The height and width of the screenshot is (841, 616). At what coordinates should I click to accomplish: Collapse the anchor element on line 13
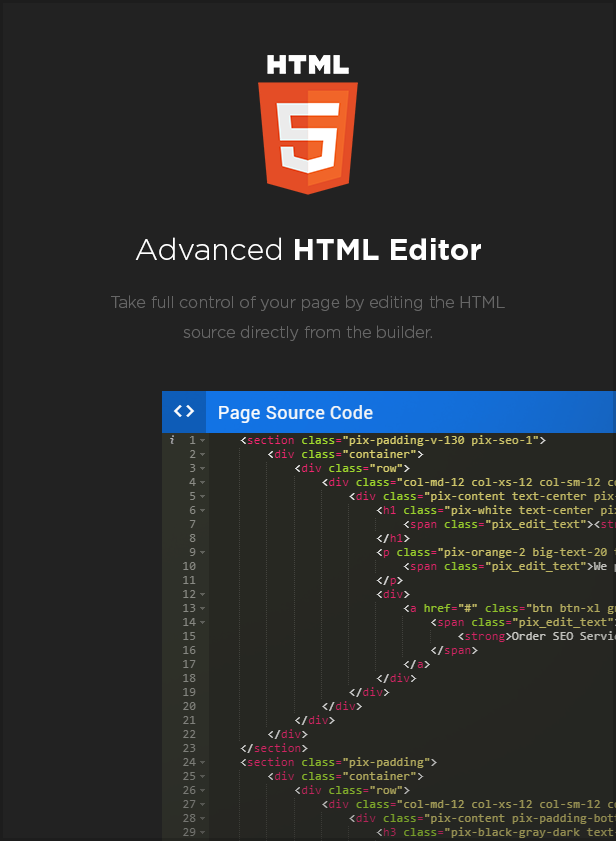coord(204,607)
